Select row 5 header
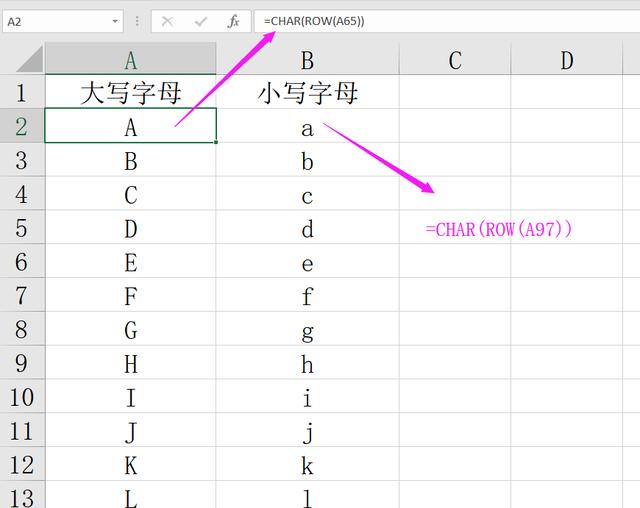 click(22, 228)
